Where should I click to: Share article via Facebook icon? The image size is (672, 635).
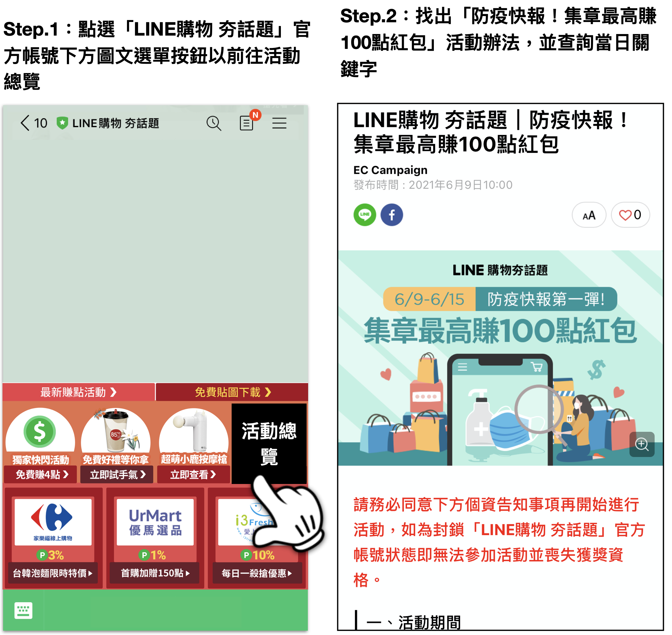[x=391, y=214]
